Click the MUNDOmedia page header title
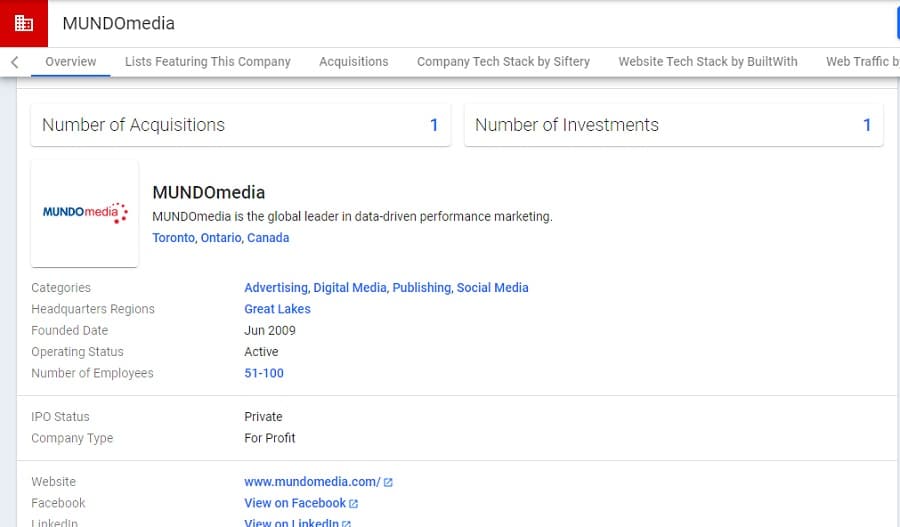The height and width of the screenshot is (527, 900). pos(119,24)
